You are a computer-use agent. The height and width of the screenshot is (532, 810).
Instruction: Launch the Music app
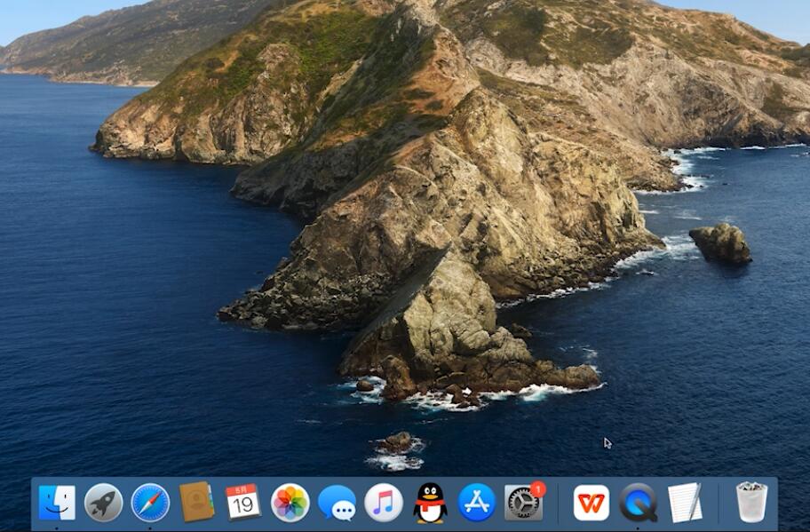click(x=384, y=503)
